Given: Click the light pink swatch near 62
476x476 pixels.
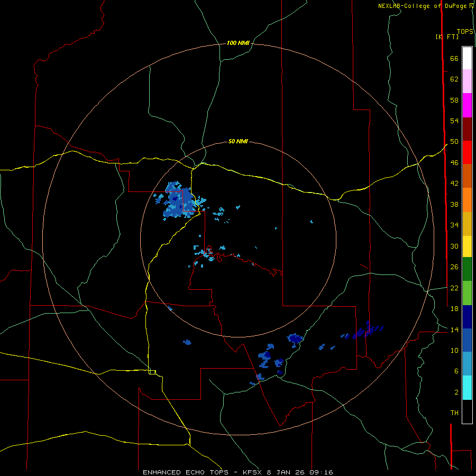Looking at the screenshot, I should coord(467,81).
